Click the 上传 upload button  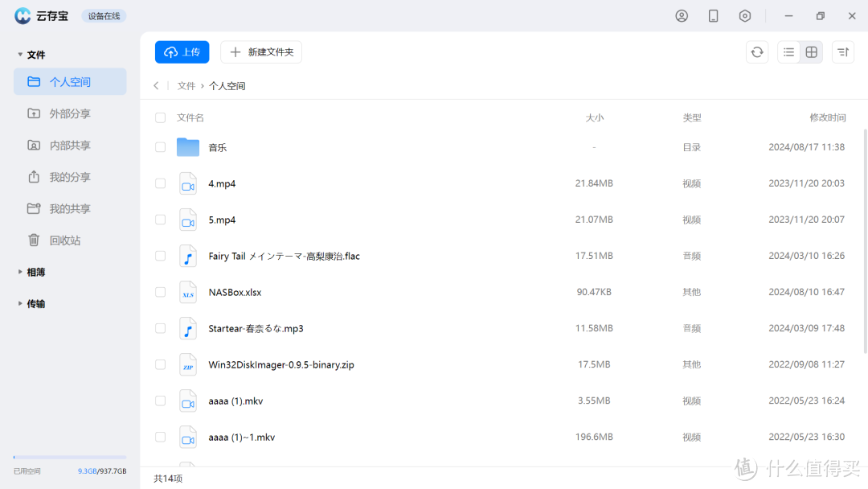182,51
